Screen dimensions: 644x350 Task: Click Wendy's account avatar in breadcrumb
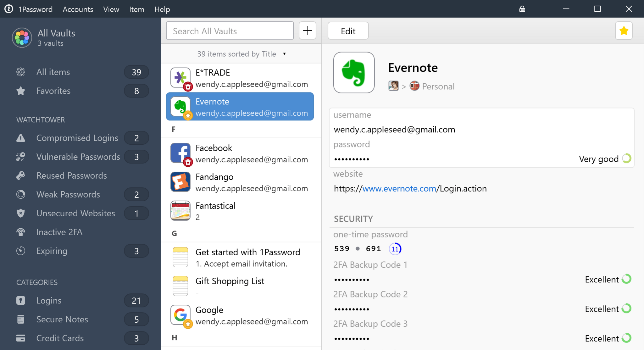[393, 86]
